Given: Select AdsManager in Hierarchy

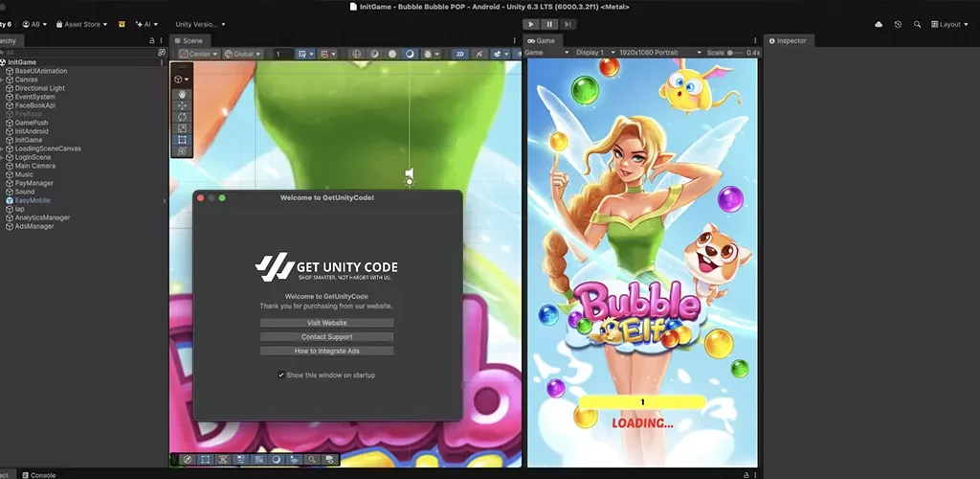Looking at the screenshot, I should [x=34, y=226].
